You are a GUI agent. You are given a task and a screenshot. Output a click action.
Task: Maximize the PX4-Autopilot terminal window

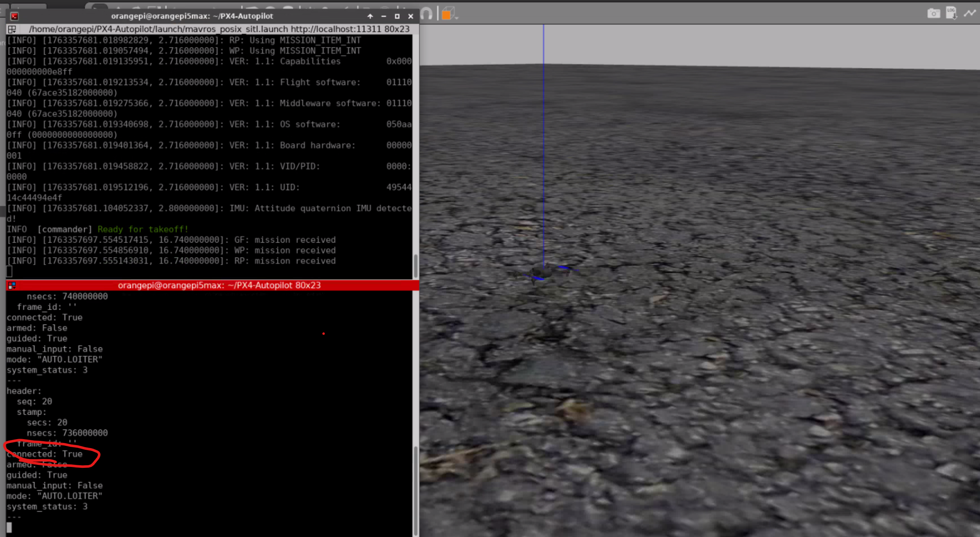(x=397, y=16)
